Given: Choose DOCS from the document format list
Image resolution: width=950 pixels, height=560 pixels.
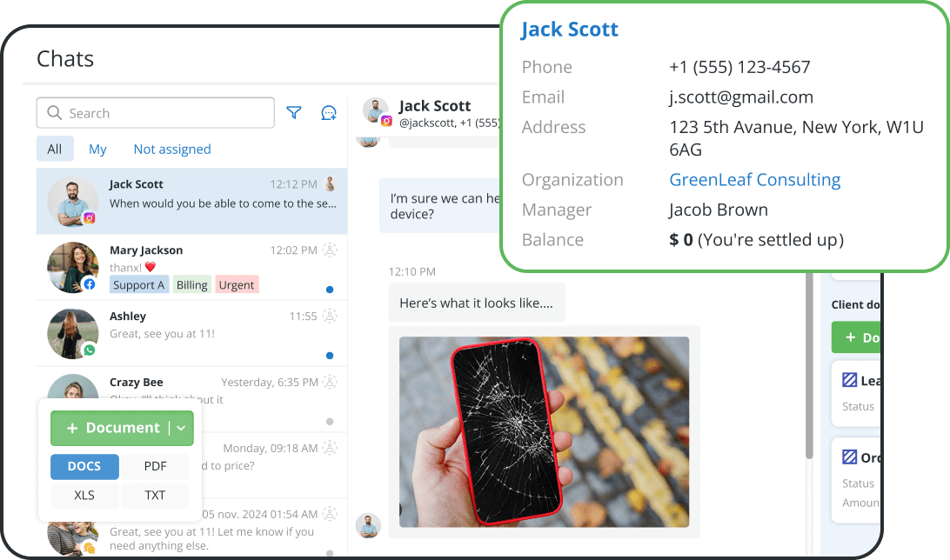Looking at the screenshot, I should click(x=84, y=467).
